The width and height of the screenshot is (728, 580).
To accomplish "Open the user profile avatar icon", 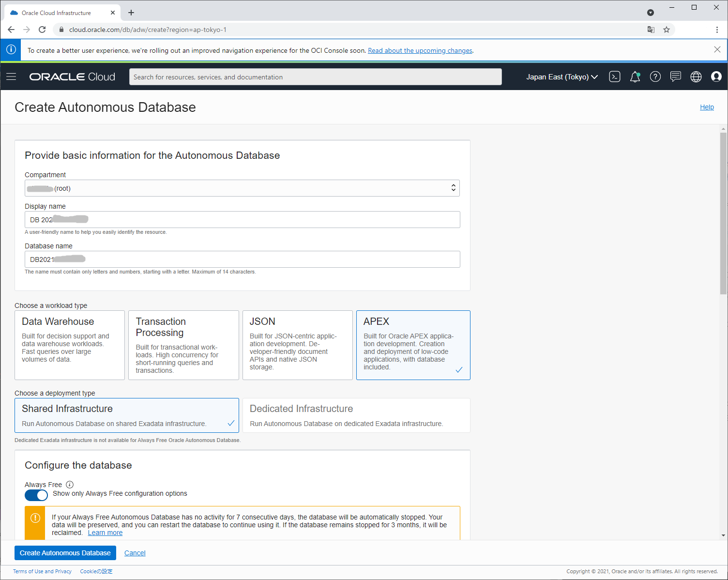I will click(716, 76).
